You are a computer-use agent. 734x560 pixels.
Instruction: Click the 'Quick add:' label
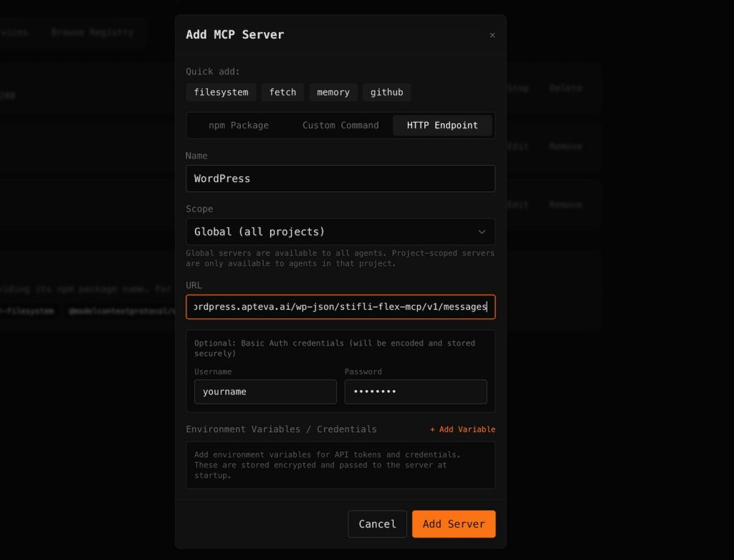pyautogui.click(x=212, y=72)
